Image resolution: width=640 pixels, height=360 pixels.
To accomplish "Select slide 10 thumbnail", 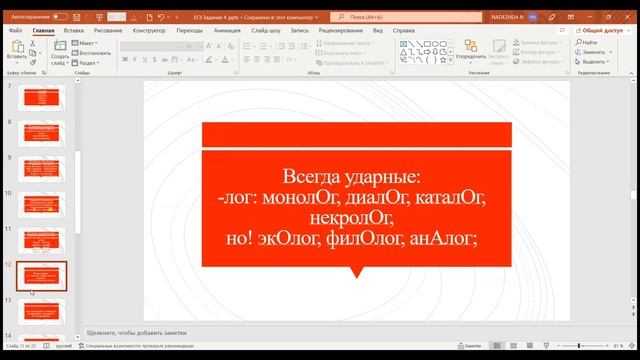I will 41,204.
